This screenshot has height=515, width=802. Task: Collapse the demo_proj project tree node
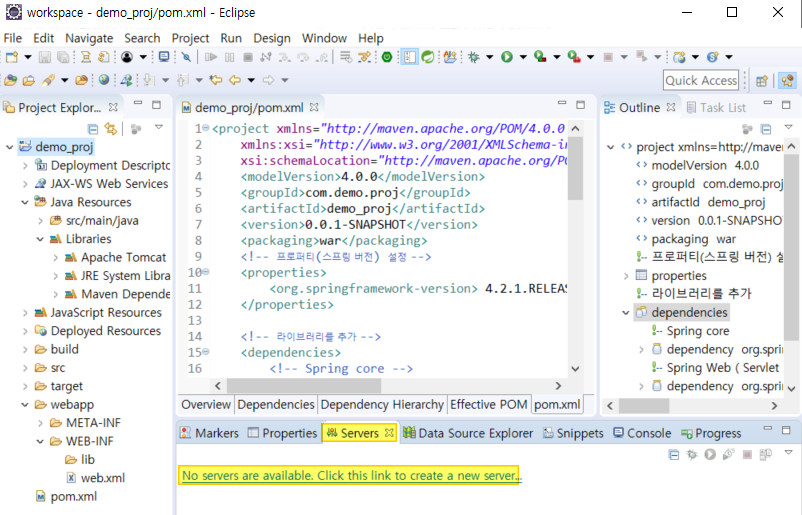tap(10, 147)
